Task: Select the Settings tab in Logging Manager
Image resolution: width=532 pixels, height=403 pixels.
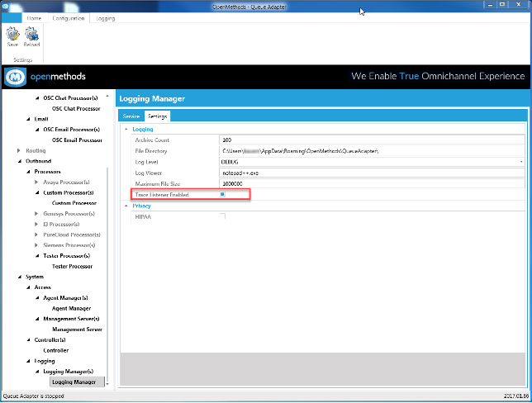Action: (x=158, y=116)
